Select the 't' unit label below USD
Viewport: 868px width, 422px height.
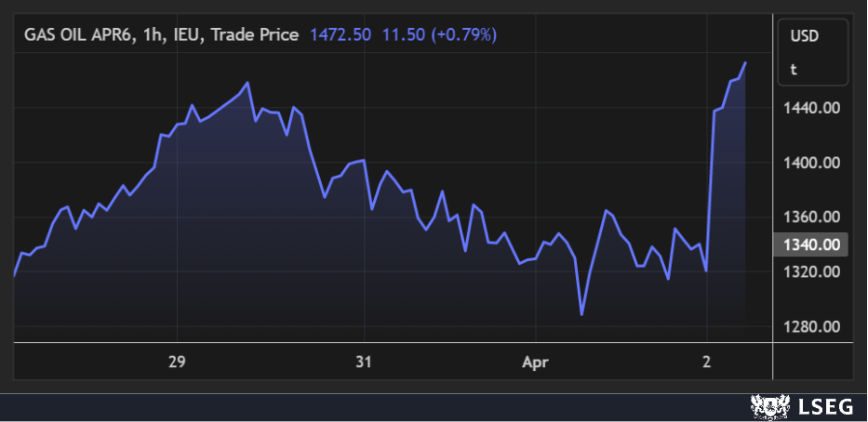[x=794, y=69]
